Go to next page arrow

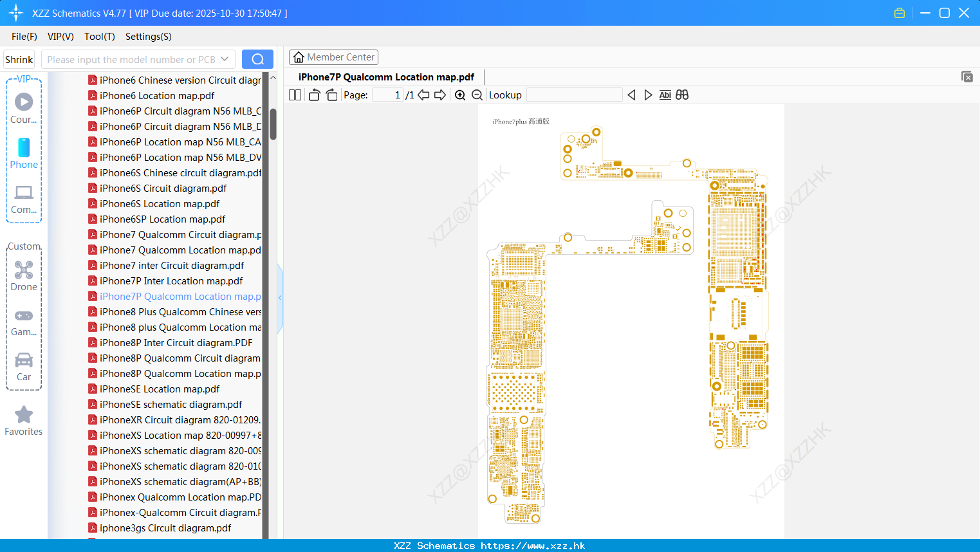440,95
